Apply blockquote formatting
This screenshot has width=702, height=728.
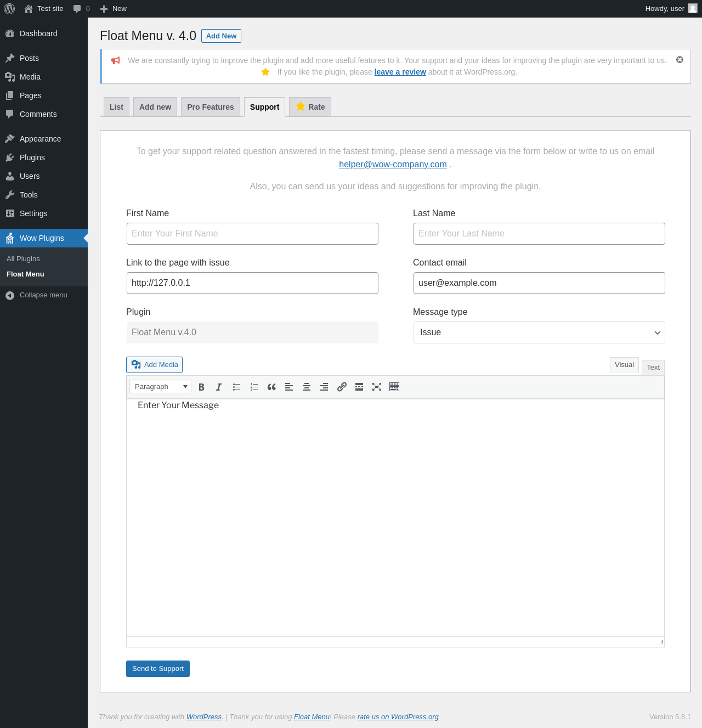click(x=271, y=387)
